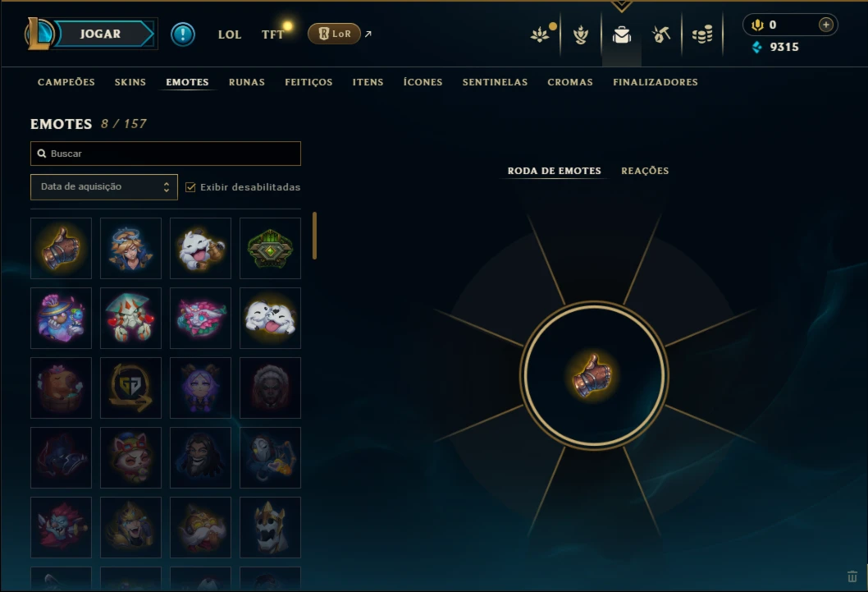This screenshot has height=592, width=868.
Task: Click the plus icon beside RP balance
Action: point(825,25)
